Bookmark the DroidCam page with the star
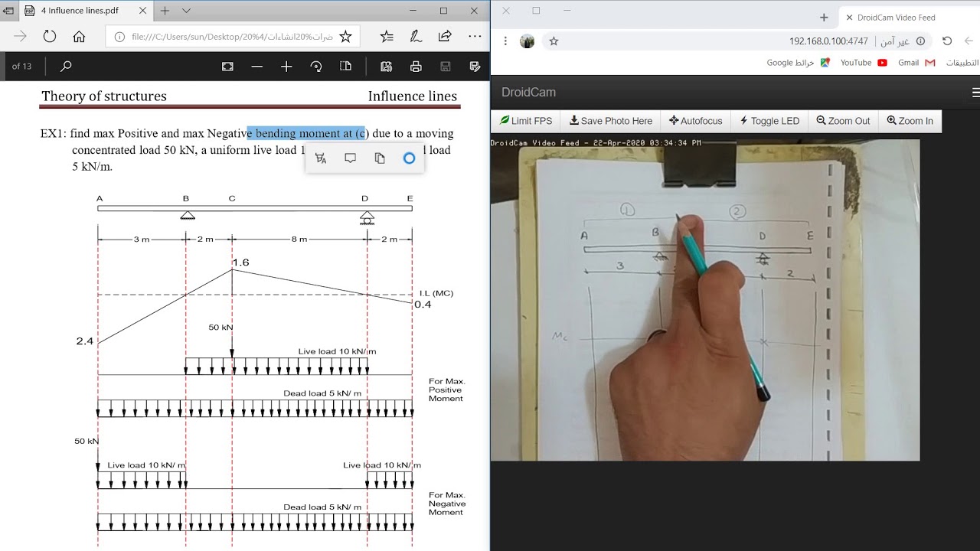This screenshot has width=980, height=551. pos(554,41)
